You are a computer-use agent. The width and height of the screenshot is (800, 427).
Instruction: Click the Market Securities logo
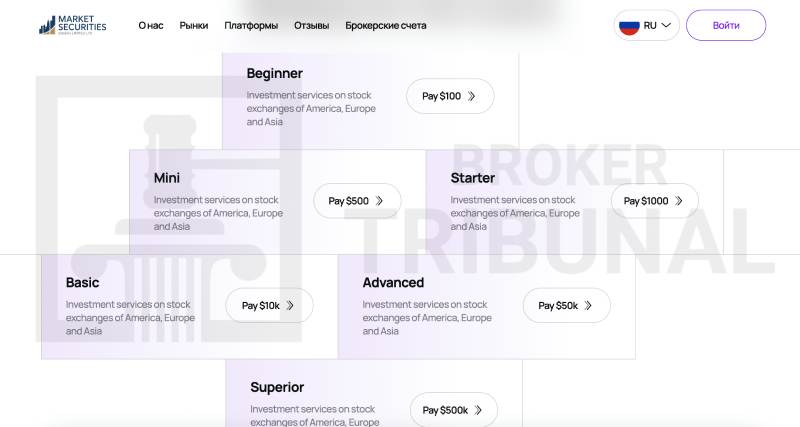pyautogui.click(x=72, y=25)
